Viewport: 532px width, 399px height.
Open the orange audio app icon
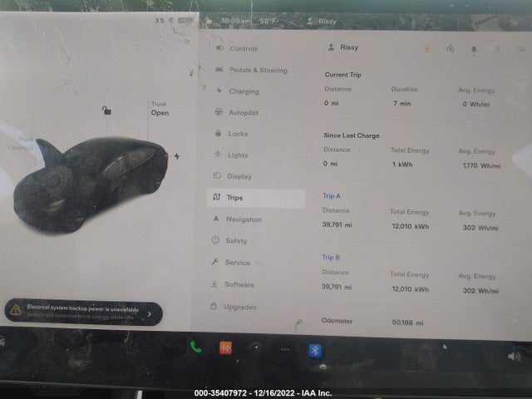click(x=225, y=347)
